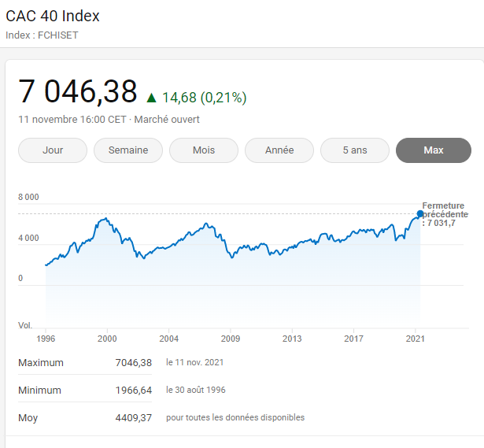Click the 0 y-axis label

click(x=20, y=278)
